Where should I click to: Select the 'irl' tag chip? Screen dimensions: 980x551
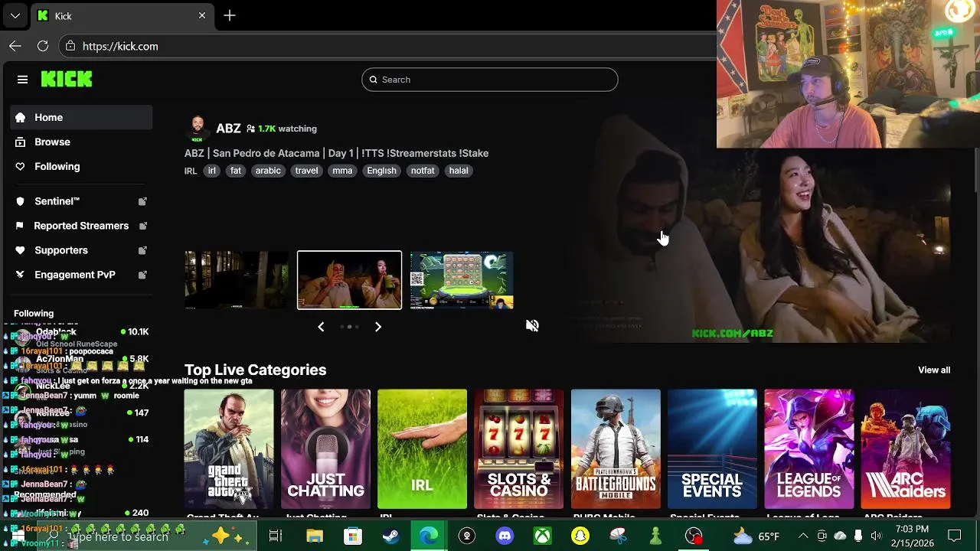pyautogui.click(x=212, y=171)
